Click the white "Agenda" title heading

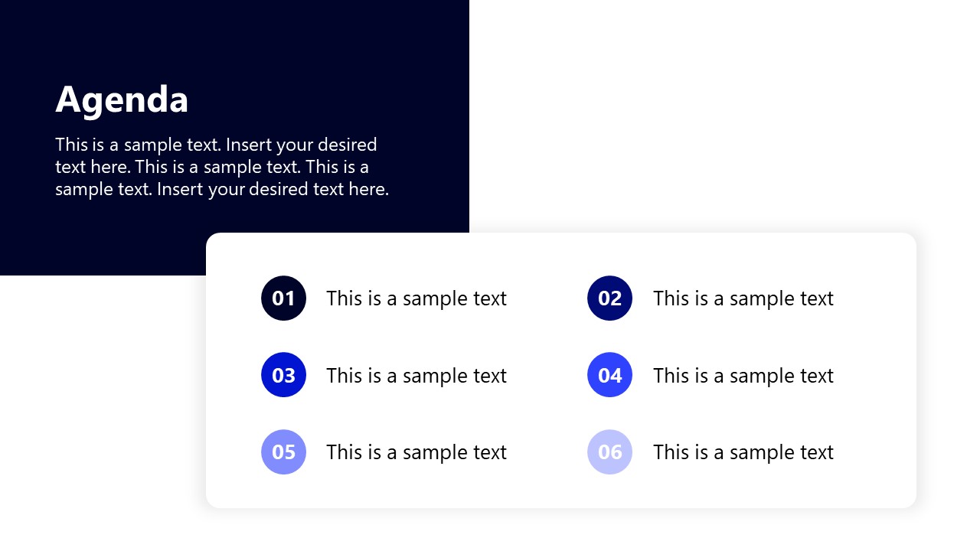coord(122,99)
